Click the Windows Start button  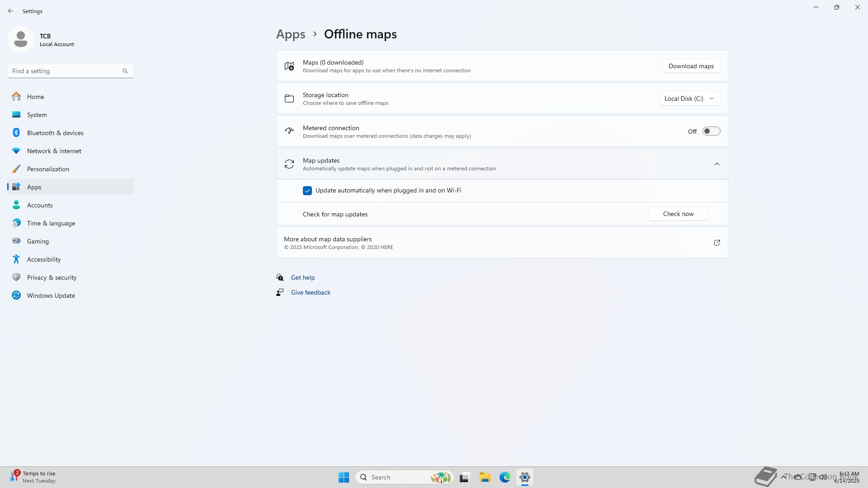344,477
